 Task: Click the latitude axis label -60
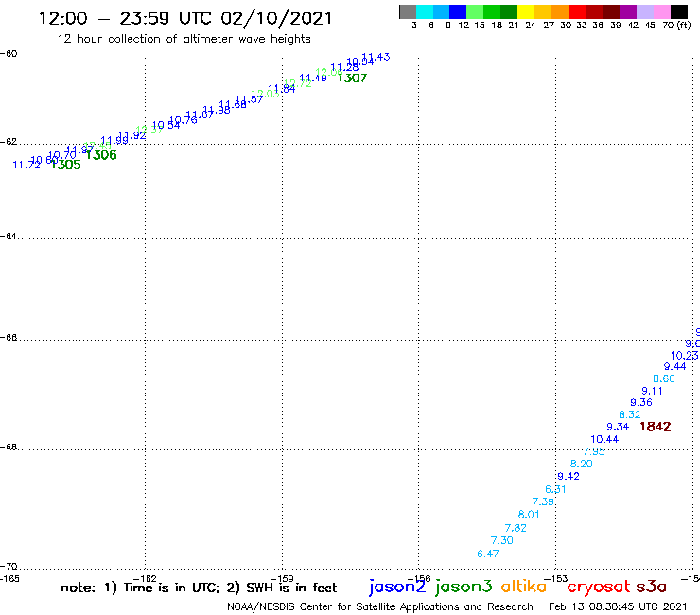pos(9,54)
